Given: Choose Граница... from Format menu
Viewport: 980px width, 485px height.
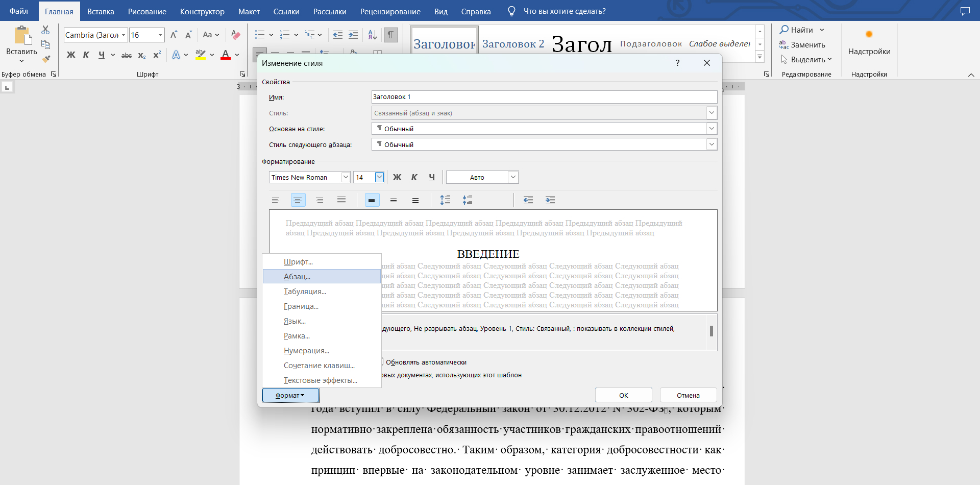Looking at the screenshot, I should 322,306.
